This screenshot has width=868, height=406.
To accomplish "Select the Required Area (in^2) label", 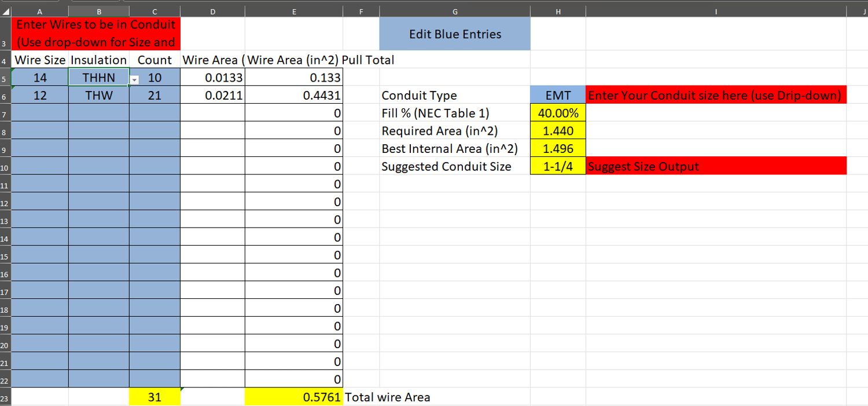I will coord(455,131).
